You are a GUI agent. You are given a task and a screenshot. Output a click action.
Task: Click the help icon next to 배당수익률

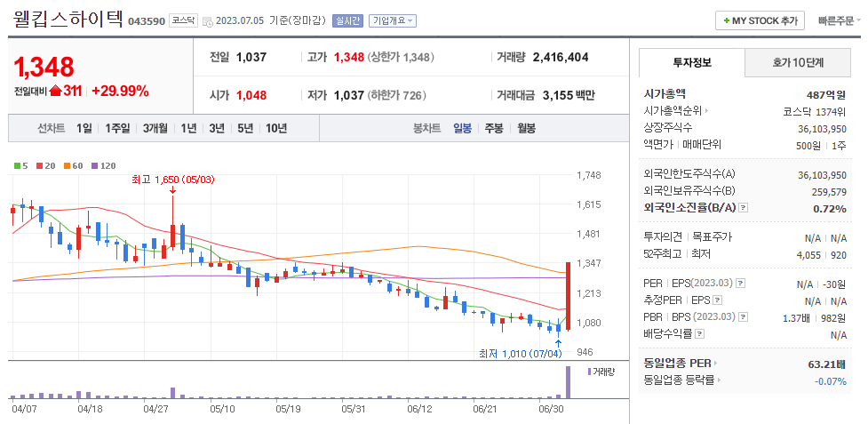pos(700,334)
